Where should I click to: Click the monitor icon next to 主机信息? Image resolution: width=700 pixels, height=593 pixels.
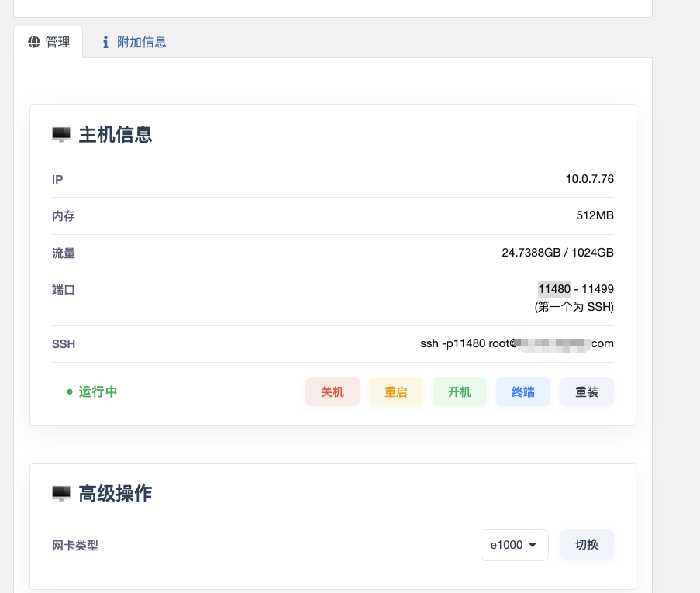coord(61,136)
